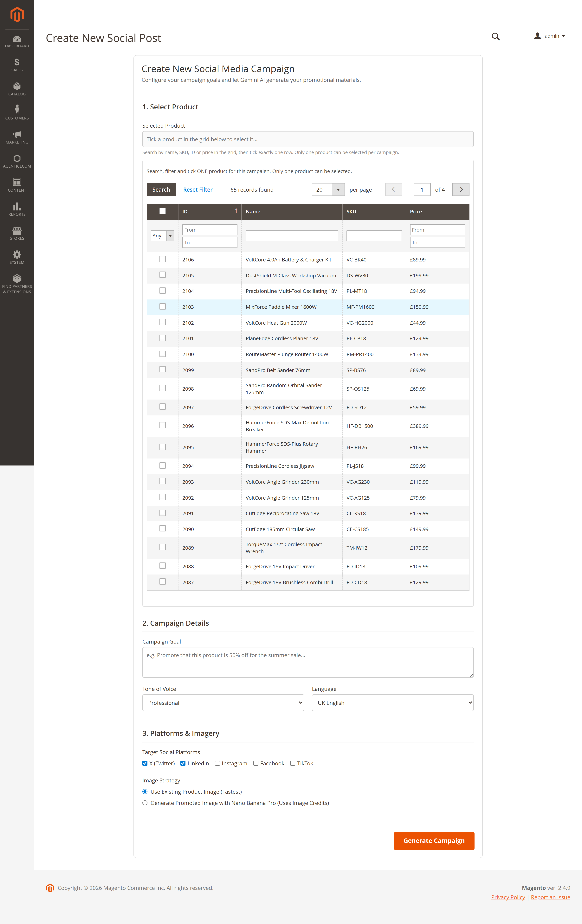Click the footer Magento logo icon

click(x=50, y=888)
